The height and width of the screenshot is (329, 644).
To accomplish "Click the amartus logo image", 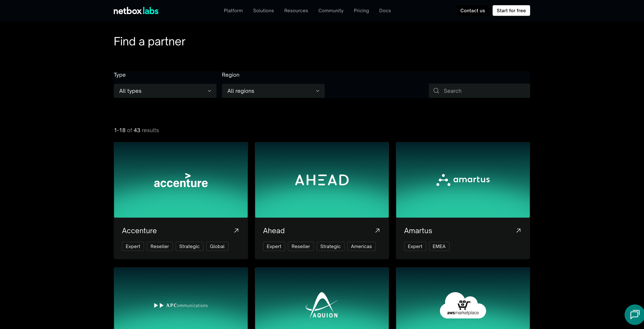I will click(463, 180).
